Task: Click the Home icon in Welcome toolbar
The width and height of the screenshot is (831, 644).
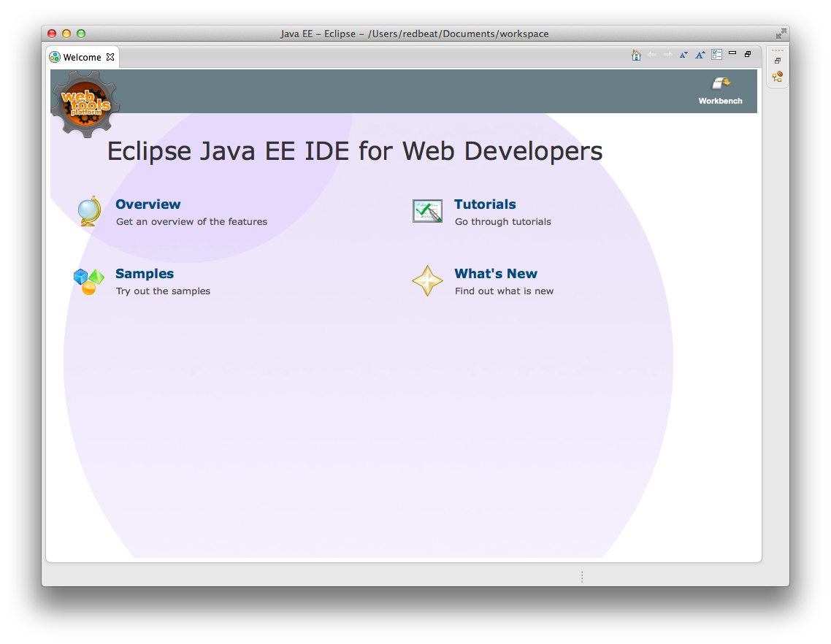Action: [636, 55]
